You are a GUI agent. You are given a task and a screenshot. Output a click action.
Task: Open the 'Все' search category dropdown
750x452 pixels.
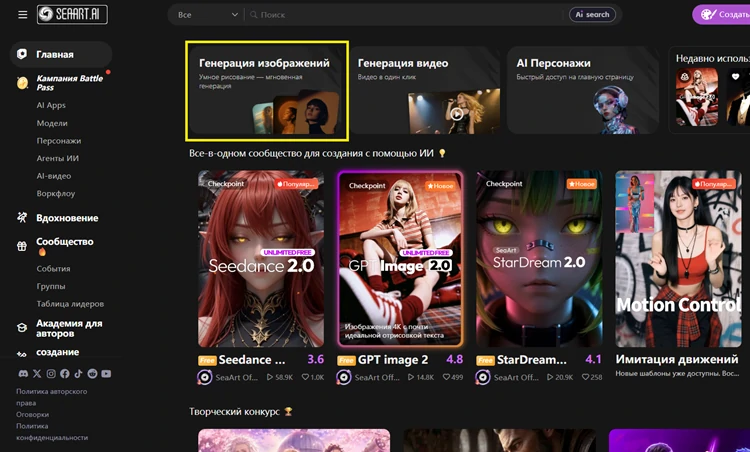click(208, 15)
